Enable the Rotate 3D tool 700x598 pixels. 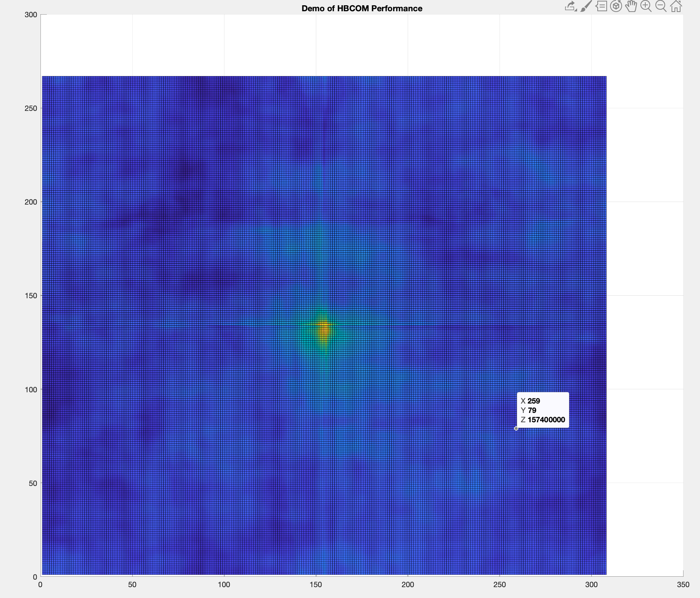[616, 6]
